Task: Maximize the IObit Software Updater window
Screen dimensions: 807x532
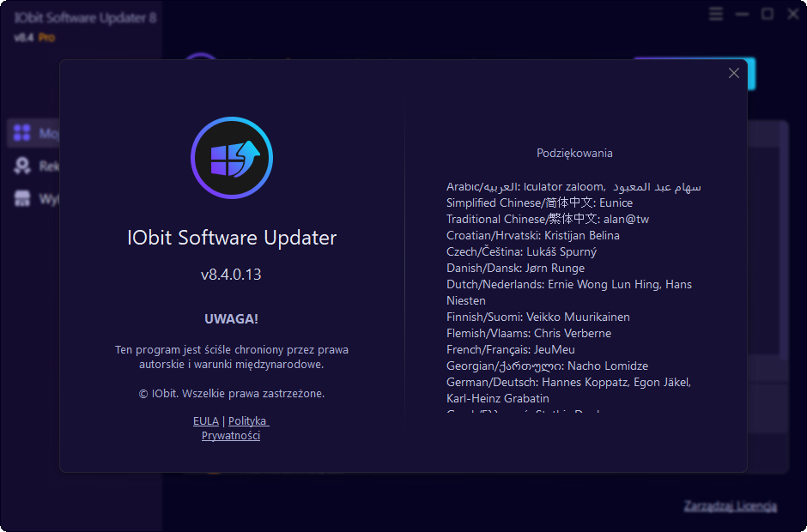Action: click(x=768, y=14)
